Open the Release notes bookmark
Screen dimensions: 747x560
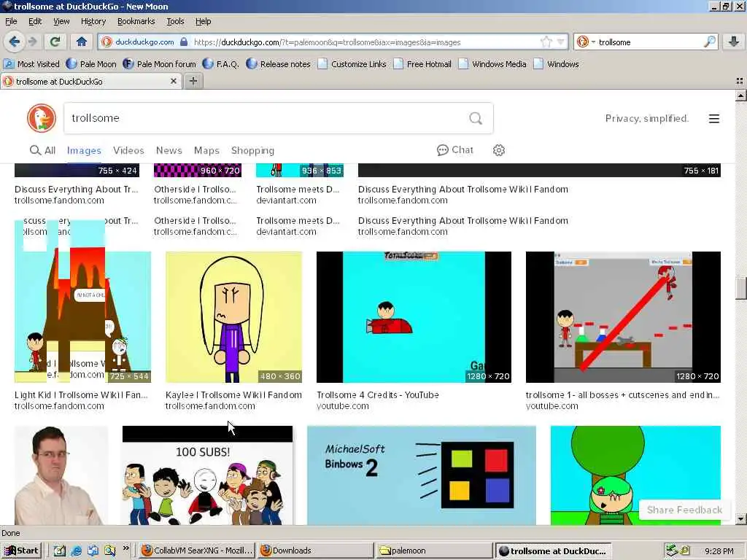click(278, 64)
